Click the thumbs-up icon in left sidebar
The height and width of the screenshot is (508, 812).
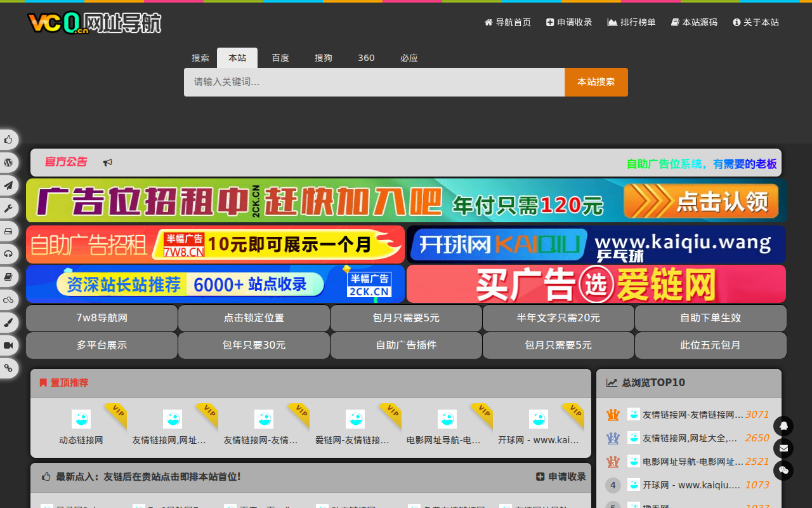pyautogui.click(x=8, y=140)
